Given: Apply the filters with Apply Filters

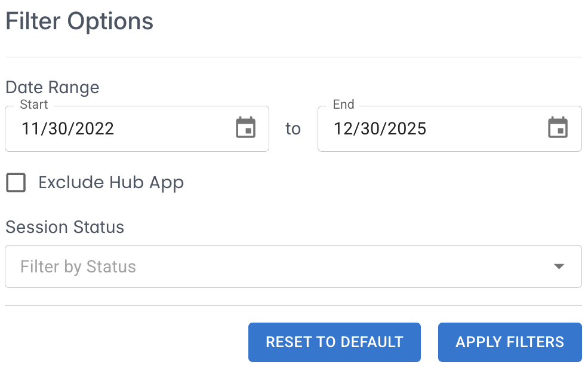Looking at the screenshot, I should pyautogui.click(x=509, y=342).
